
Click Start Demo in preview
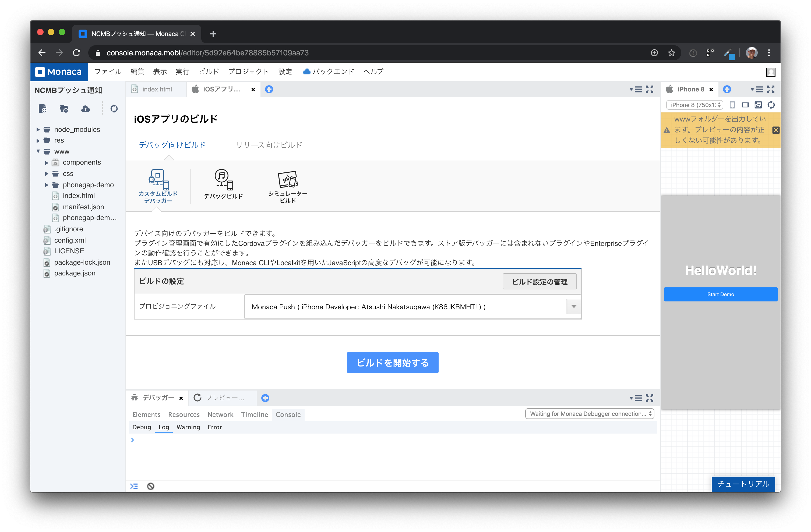[720, 294]
